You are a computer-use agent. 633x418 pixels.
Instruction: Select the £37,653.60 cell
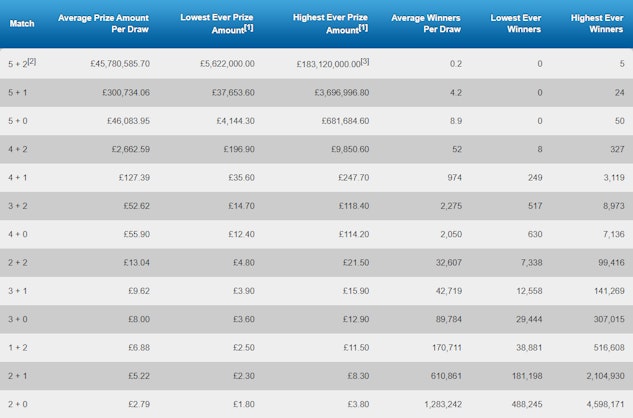[233, 92]
